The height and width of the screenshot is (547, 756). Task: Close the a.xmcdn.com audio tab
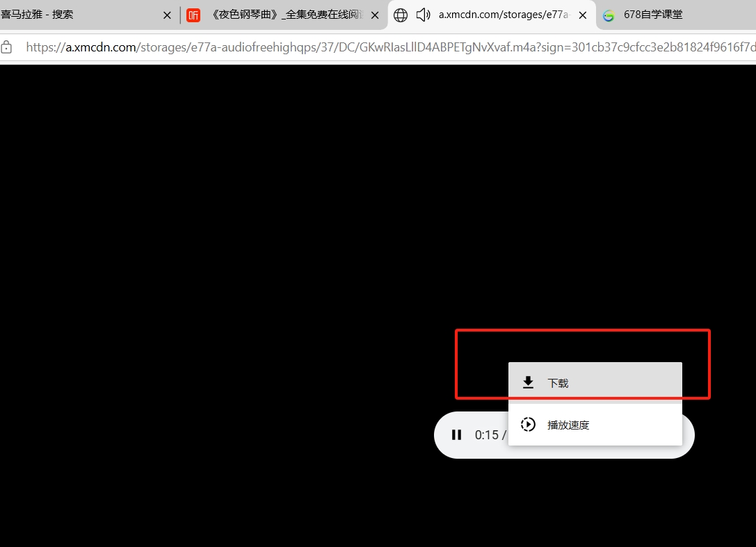pyautogui.click(x=583, y=15)
